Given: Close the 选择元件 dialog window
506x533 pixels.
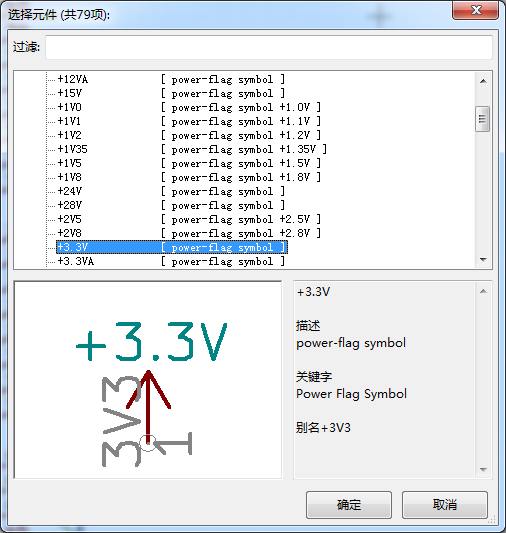Looking at the screenshot, I should (476, 10).
